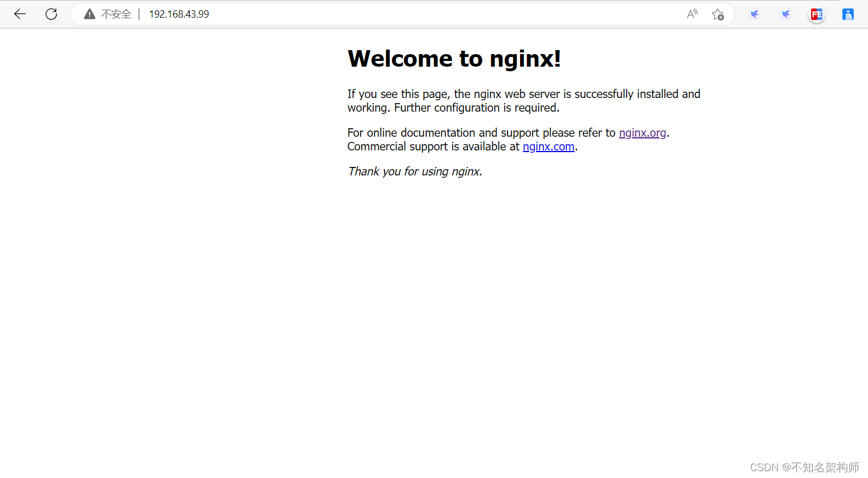Open the Read aloud icon in address bar
This screenshot has height=478, width=868.
(x=692, y=14)
